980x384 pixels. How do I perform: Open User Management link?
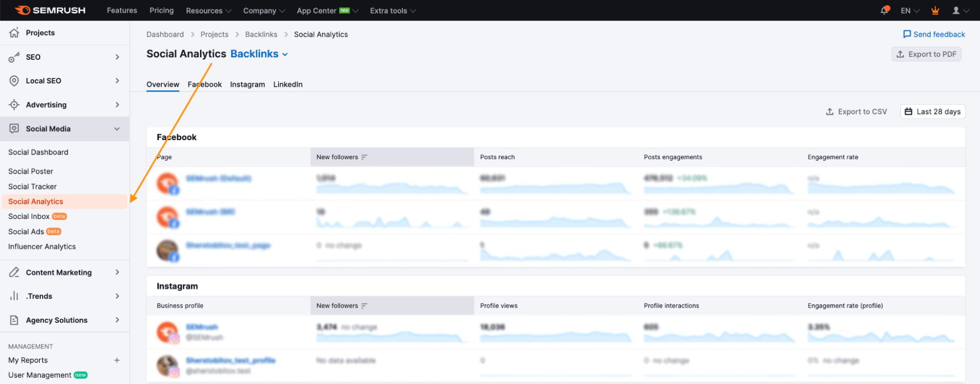point(40,375)
